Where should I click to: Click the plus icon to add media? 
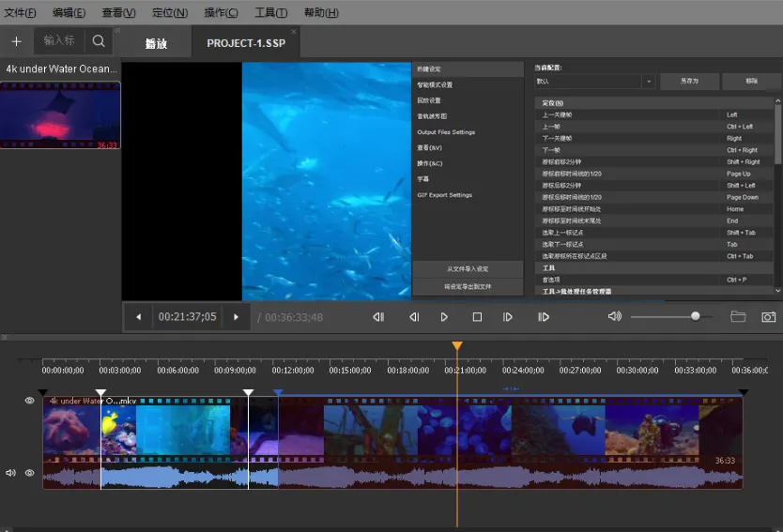point(16,41)
